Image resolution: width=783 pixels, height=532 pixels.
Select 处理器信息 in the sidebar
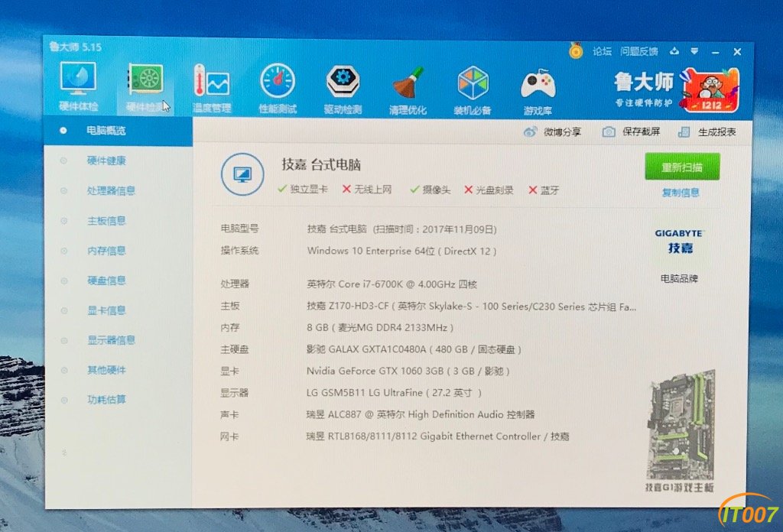[x=111, y=190]
